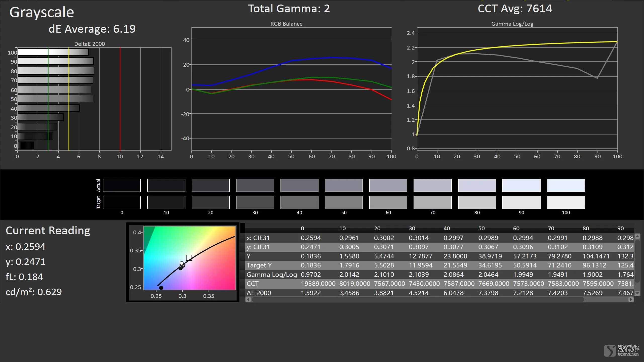Click the Gamma Log/Log cell 0.9702
644x362 pixels.
click(311, 275)
